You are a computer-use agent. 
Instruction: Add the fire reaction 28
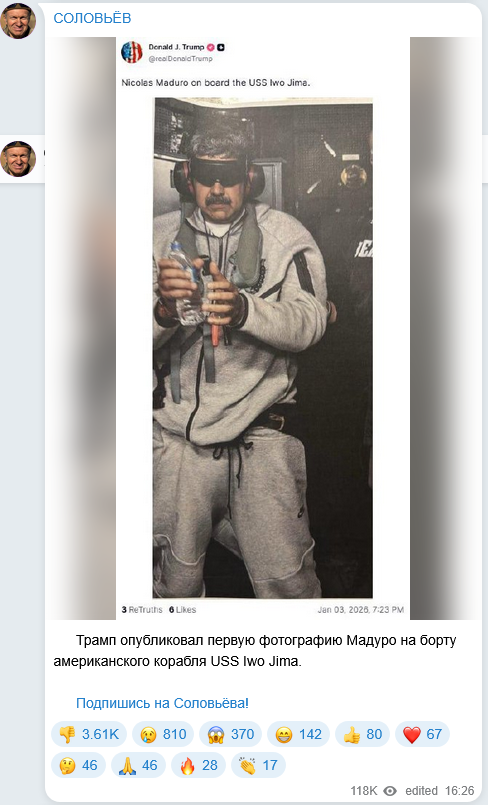[199, 765]
